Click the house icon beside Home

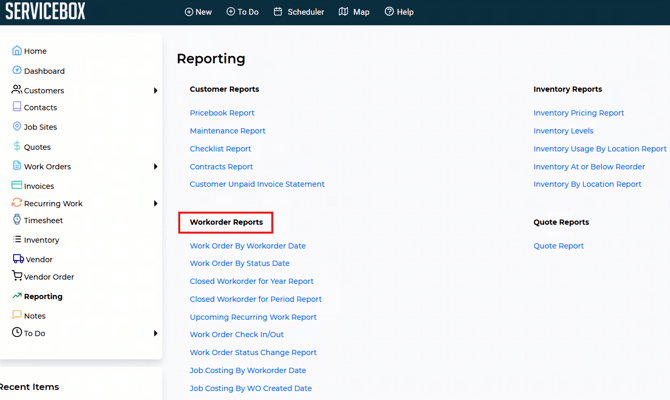(17, 50)
